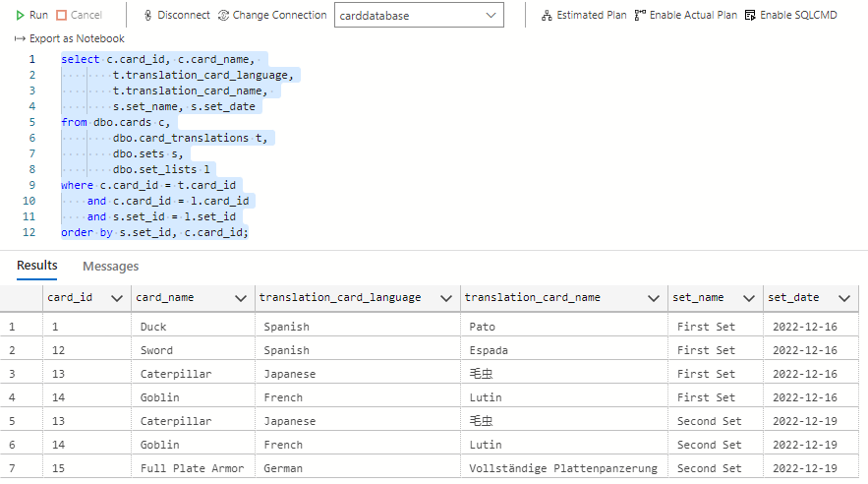868x484 pixels.
Task: Click Japanese cell in row 5
Action: pyautogui.click(x=358, y=421)
